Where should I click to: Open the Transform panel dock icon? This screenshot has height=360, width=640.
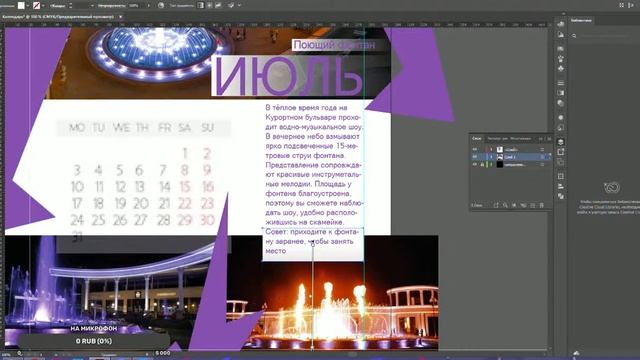pyautogui.click(x=561, y=176)
